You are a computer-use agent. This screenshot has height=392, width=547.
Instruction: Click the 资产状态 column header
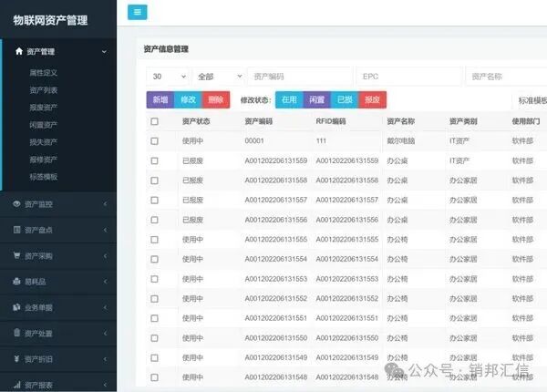196,121
